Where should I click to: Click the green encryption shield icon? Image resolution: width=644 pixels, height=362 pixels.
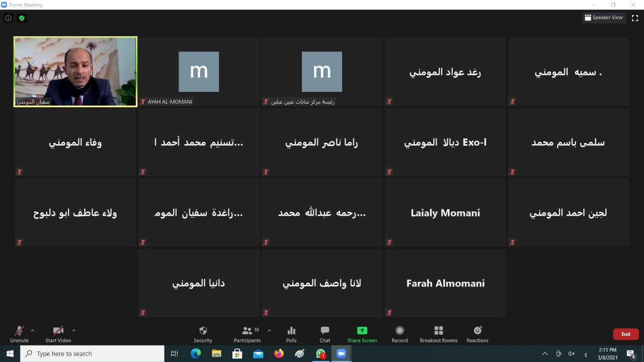tap(22, 18)
